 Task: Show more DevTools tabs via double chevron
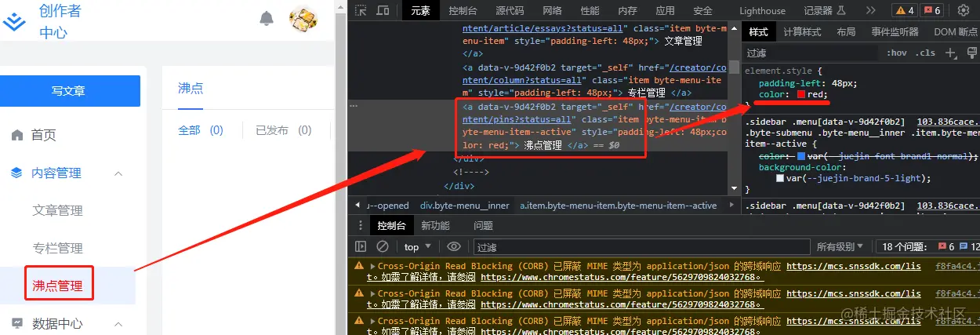pyautogui.click(x=870, y=10)
